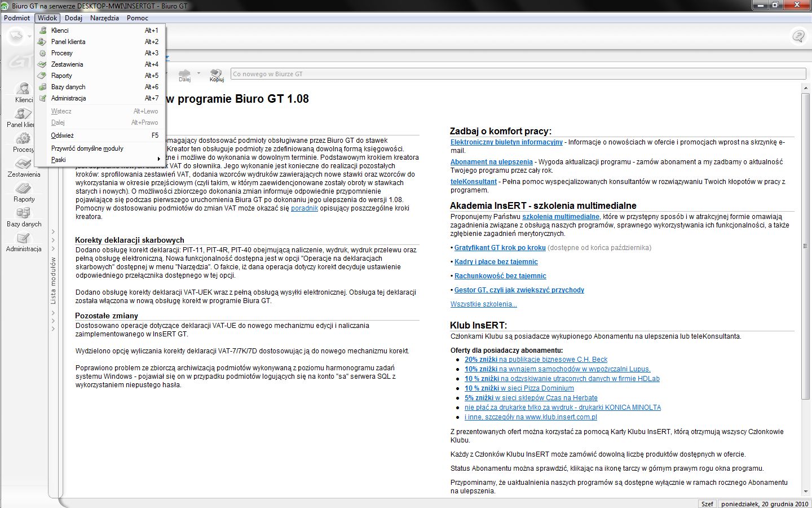The height and width of the screenshot is (508, 812).
Task: Click the date 'poniedziałek, 20 grudnia 2010'
Action: click(765, 503)
